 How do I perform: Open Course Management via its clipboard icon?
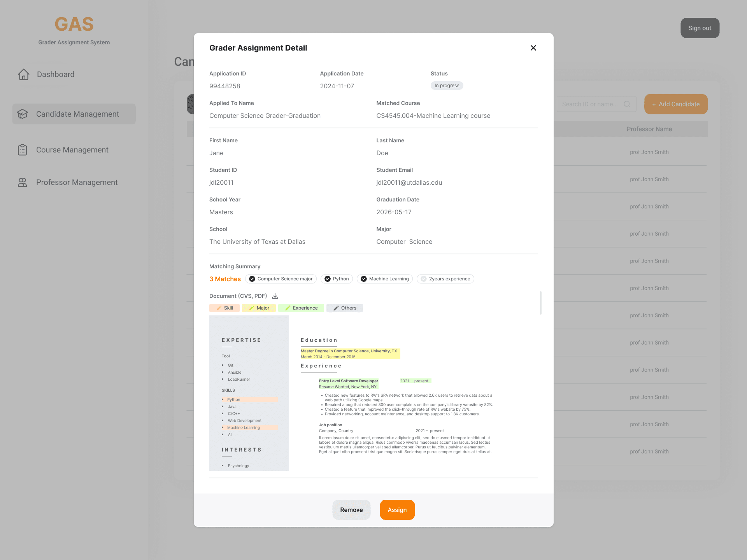pyautogui.click(x=23, y=149)
